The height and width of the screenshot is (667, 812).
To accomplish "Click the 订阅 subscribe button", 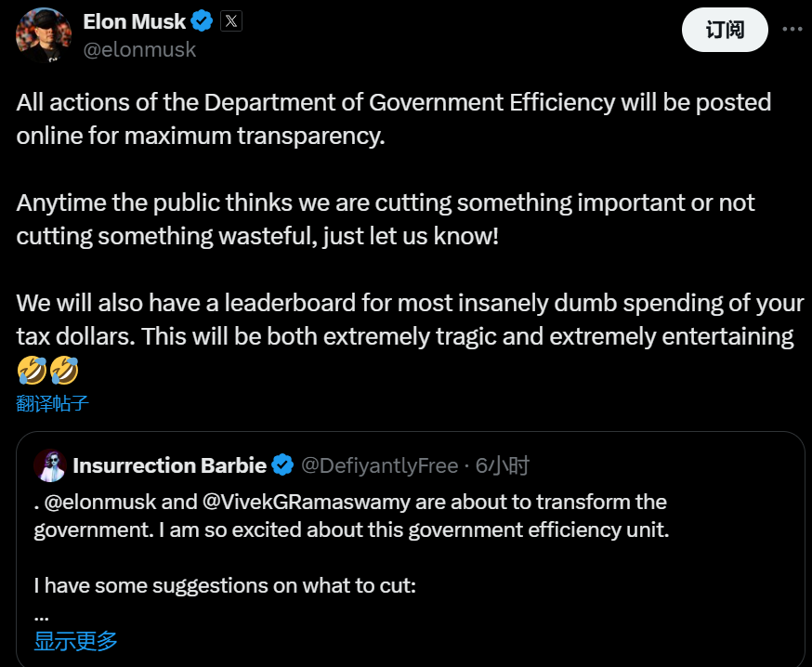I will [725, 30].
